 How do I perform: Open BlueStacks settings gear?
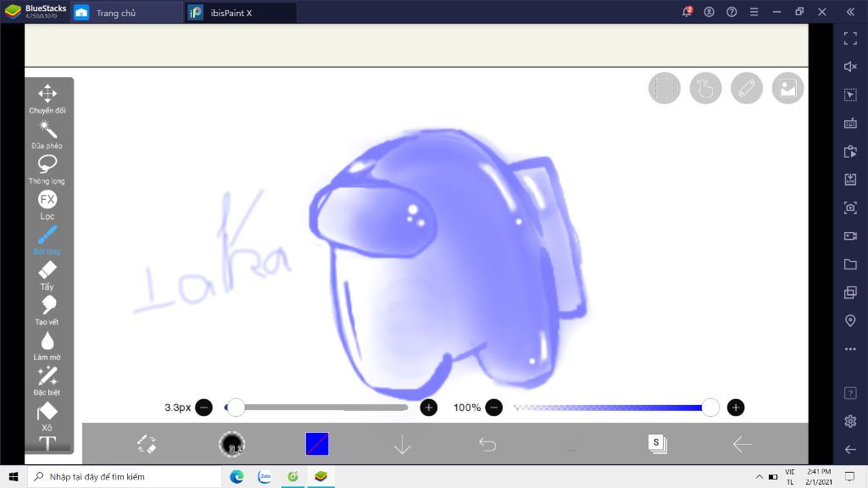pyautogui.click(x=850, y=421)
